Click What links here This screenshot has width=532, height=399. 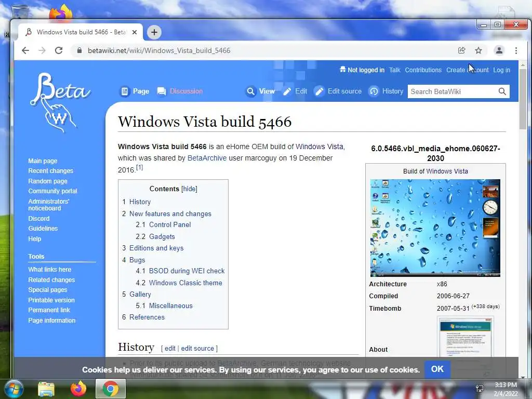(49, 270)
